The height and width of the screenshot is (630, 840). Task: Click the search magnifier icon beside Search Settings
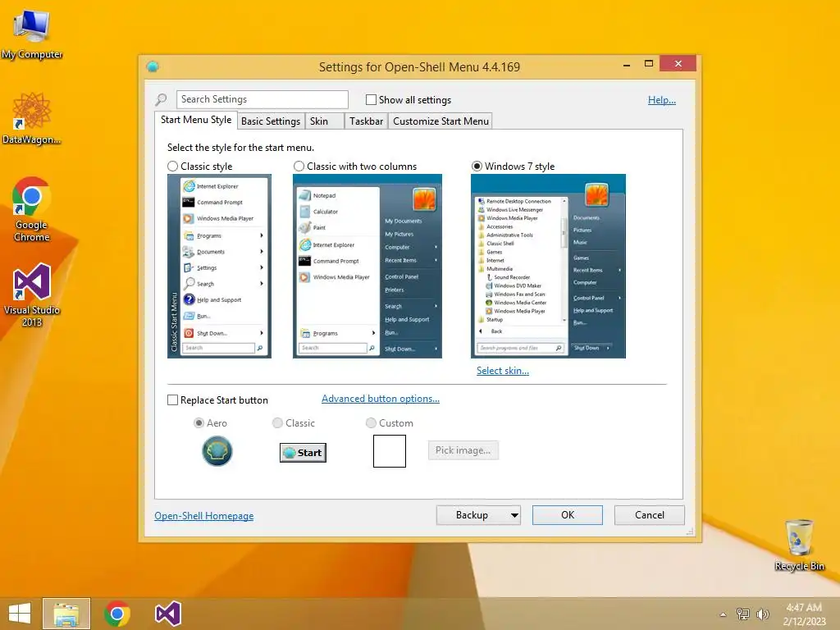pyautogui.click(x=162, y=99)
